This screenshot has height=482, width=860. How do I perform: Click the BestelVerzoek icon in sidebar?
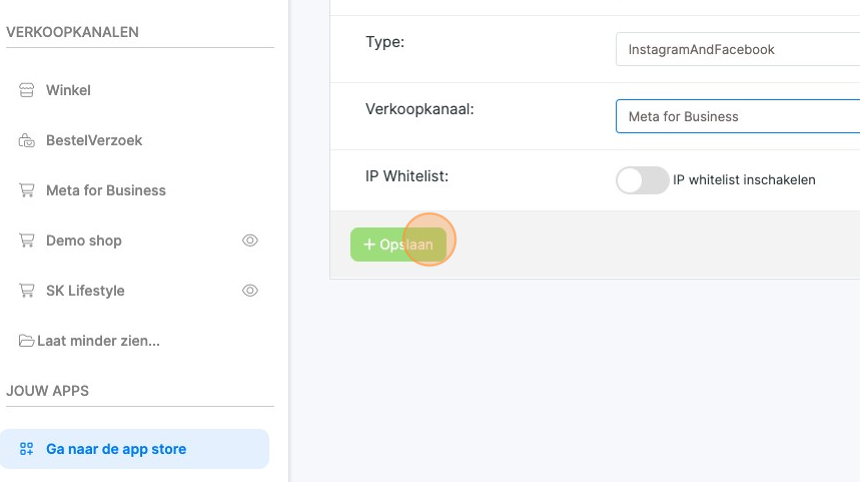[27, 140]
